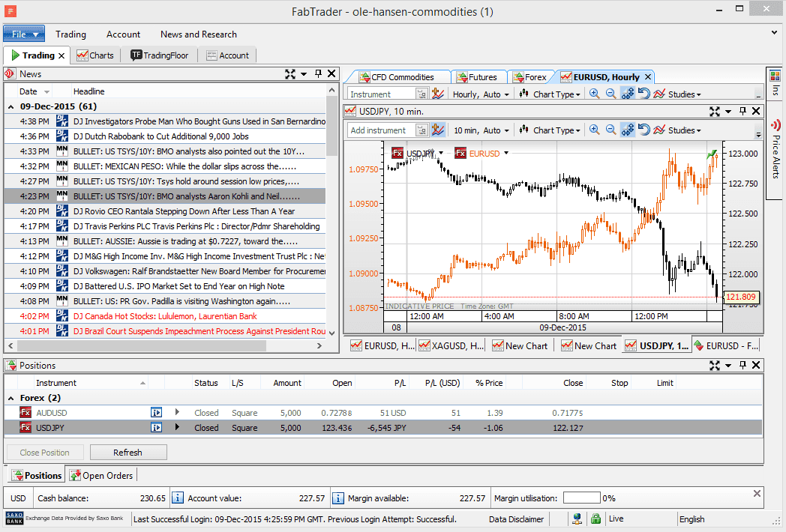Click the news list horizontal scrollbar
The height and width of the screenshot is (532, 786).
pos(142,345)
